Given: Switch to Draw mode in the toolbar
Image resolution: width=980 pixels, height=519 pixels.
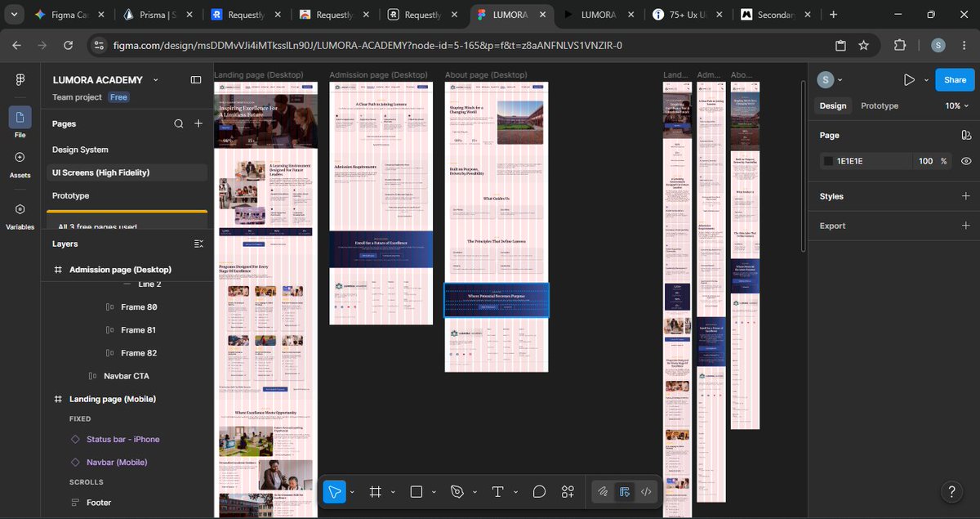Looking at the screenshot, I should 603,491.
